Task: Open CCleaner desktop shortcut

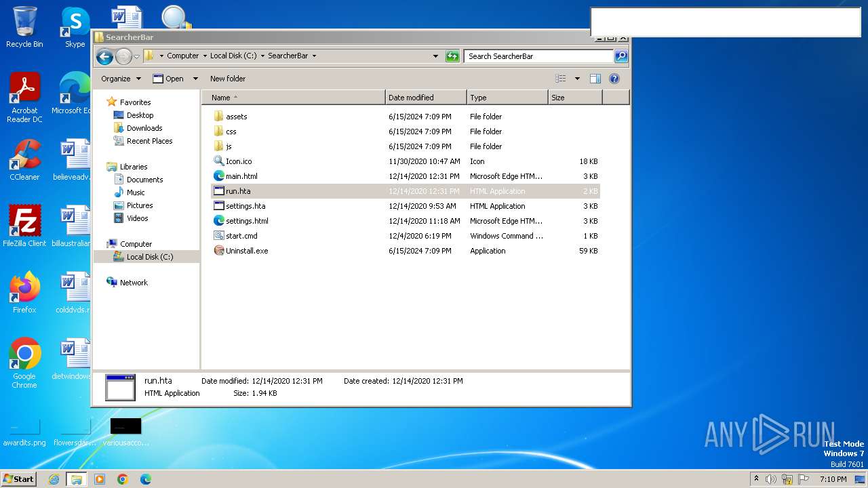Action: (x=24, y=160)
